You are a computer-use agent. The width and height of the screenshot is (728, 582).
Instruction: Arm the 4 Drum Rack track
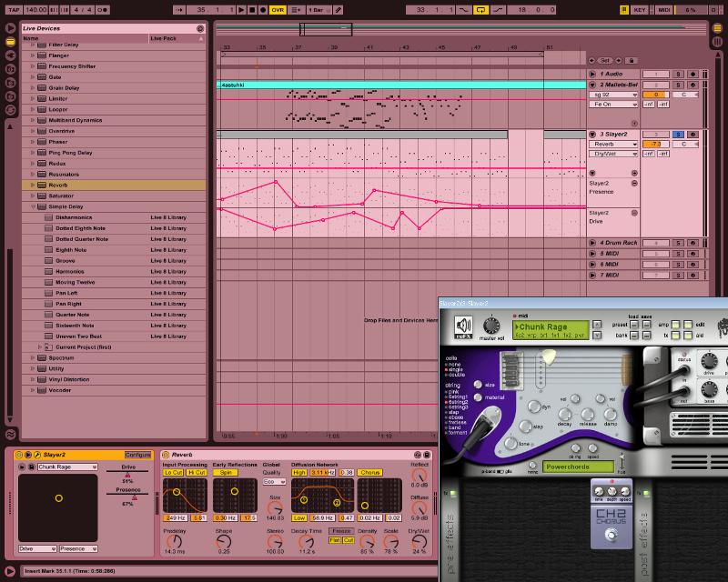pyautogui.click(x=693, y=243)
